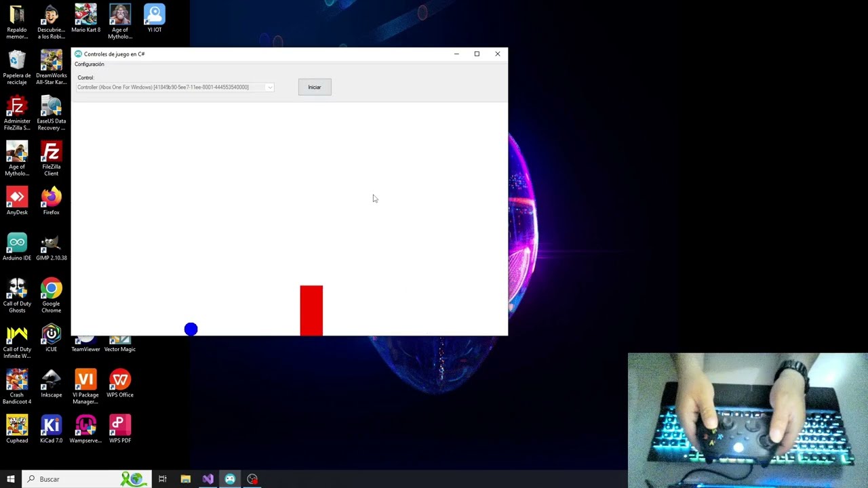Click the ribbon and globe search highlight icon
The width and height of the screenshot is (868, 488).
point(133,479)
